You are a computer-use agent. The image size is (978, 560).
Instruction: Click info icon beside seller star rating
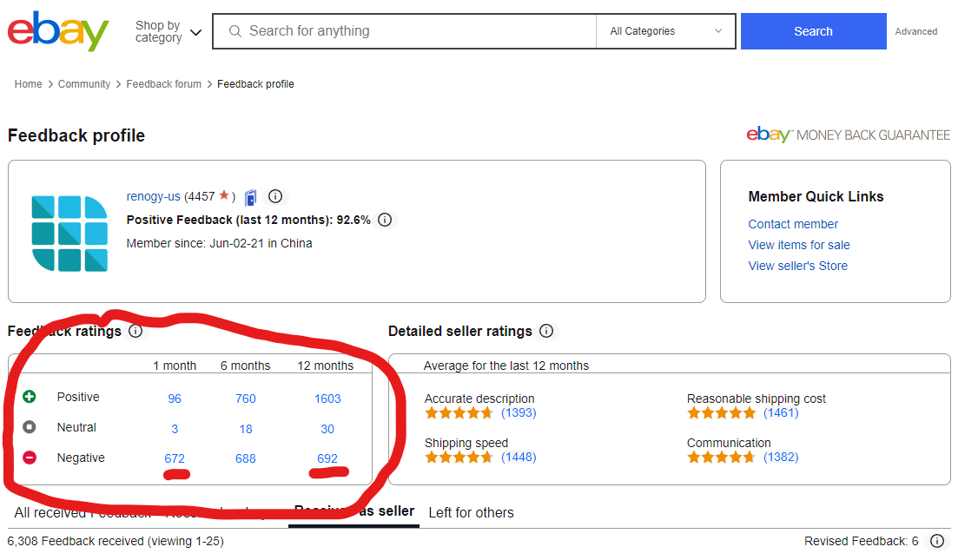(x=275, y=196)
